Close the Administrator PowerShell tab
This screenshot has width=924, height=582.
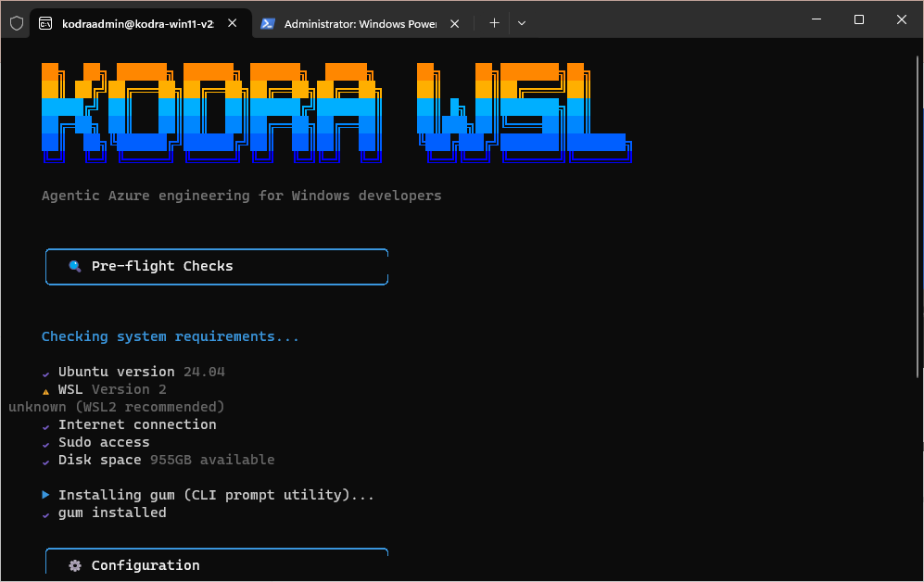(454, 22)
